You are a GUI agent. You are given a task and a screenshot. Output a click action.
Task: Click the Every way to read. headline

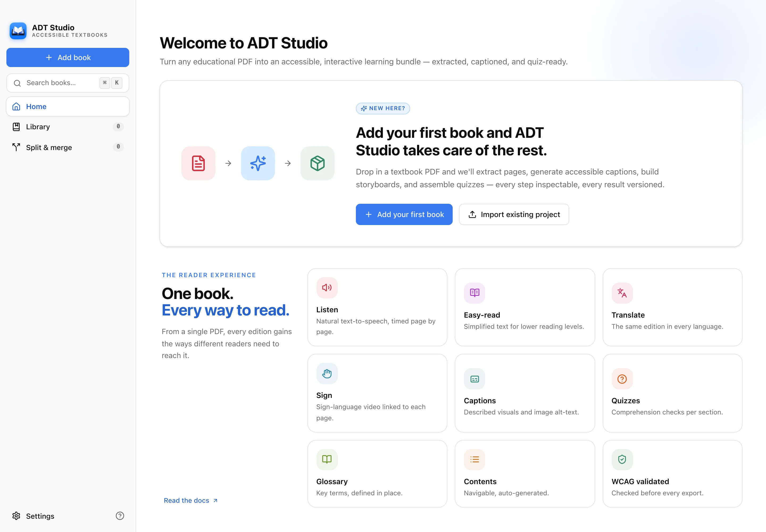coord(226,310)
